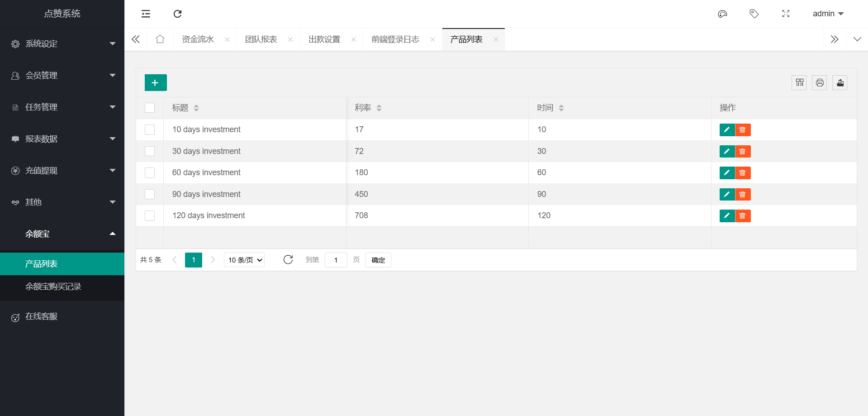Click the 确定 pagination confirm button
Viewport: 868px width, 416px height.
378,260
